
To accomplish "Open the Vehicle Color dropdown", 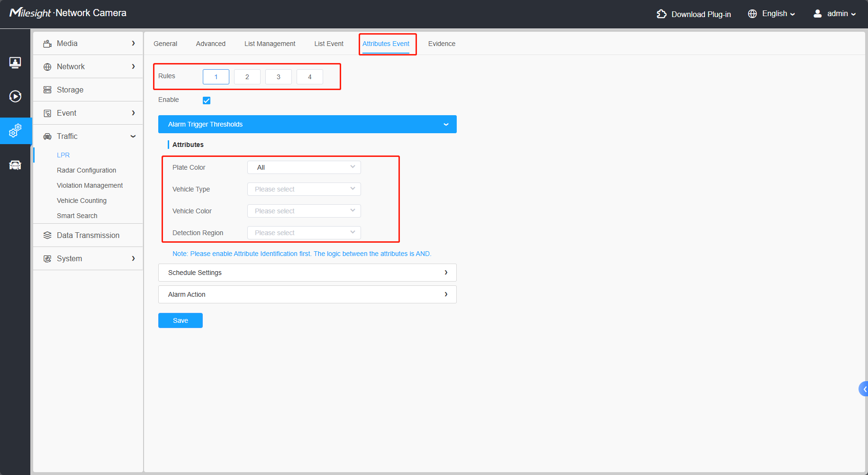I will click(x=304, y=211).
